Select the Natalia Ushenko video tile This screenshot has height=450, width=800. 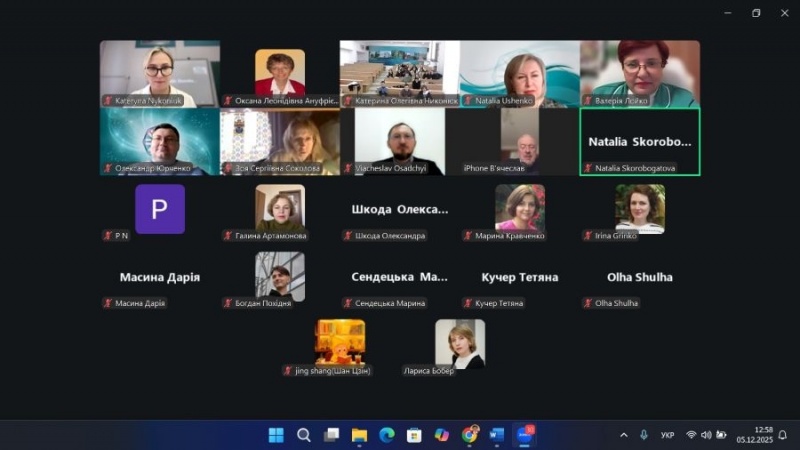pos(519,74)
